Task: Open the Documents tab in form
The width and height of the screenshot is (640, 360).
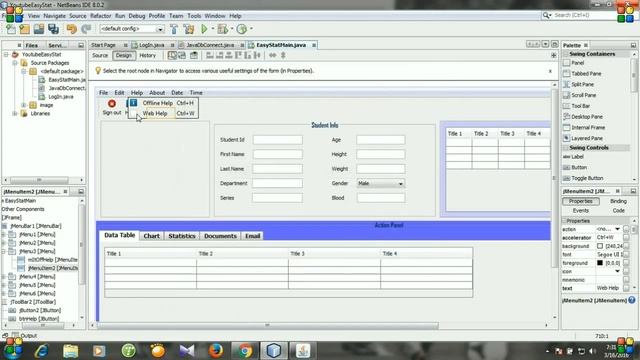Action: (x=220, y=236)
